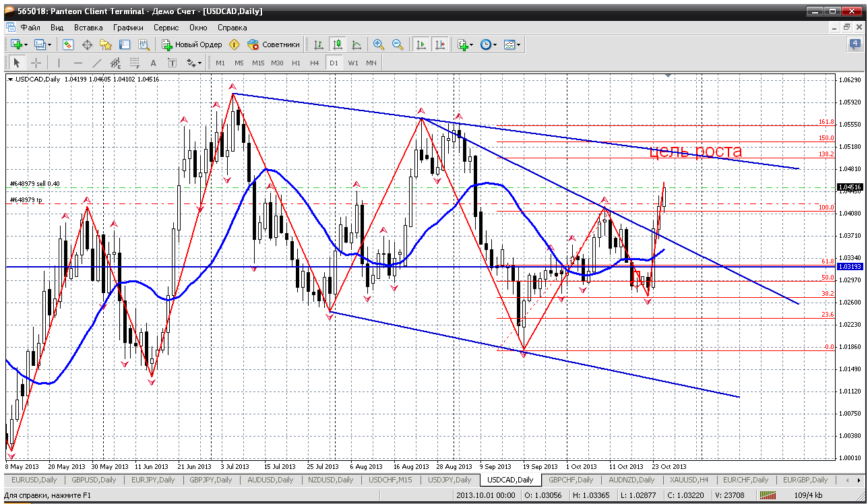The width and height of the screenshot is (868, 504).
Task: Select the text tool A
Action: 154,63
